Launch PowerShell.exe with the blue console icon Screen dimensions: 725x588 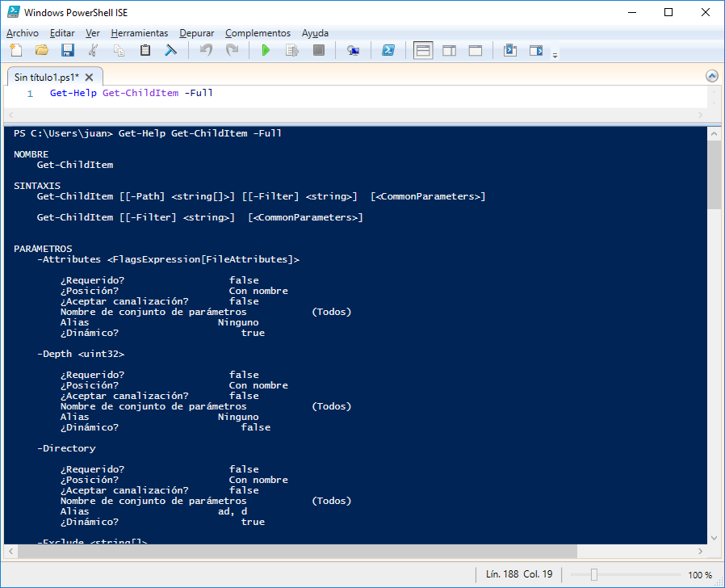tap(388, 50)
